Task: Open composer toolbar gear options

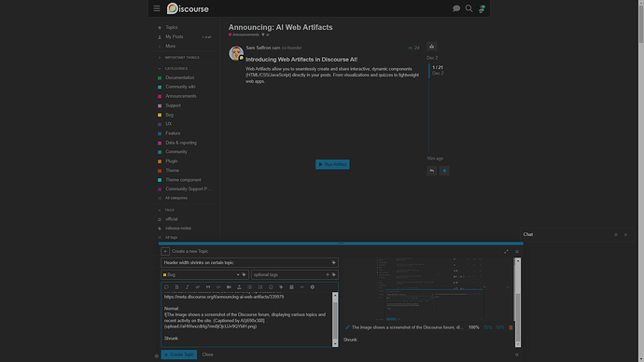Action: (312, 286)
